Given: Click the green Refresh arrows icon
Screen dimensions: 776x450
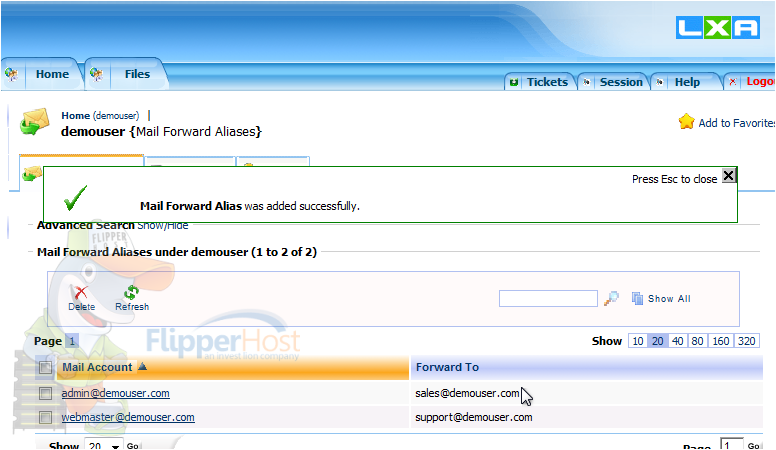Looking at the screenshot, I should coord(132,292).
